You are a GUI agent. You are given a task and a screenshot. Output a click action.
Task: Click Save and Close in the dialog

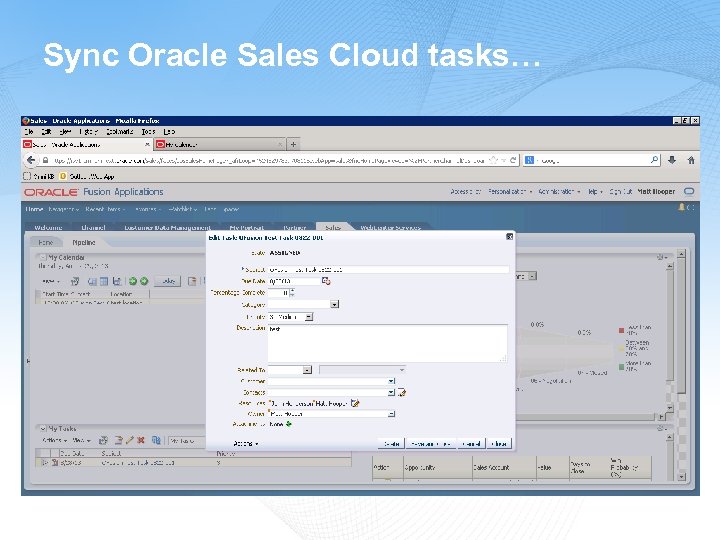[x=430, y=444]
